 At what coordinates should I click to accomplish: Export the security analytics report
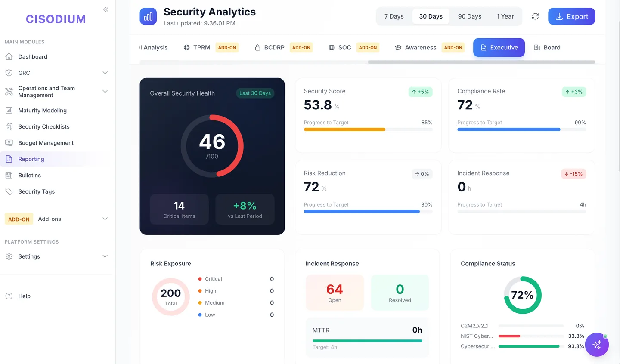click(x=571, y=16)
